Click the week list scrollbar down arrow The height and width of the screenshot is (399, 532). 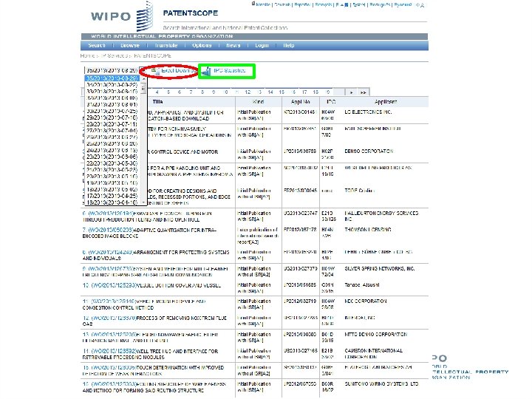(x=143, y=202)
